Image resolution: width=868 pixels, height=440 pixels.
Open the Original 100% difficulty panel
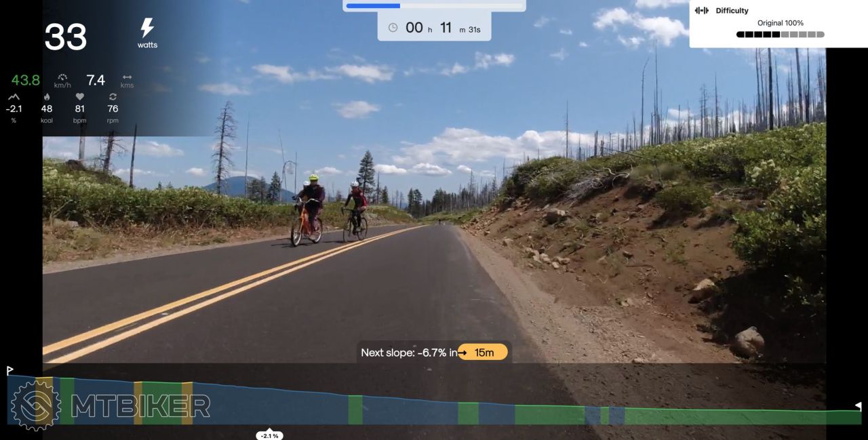pyautogui.click(x=757, y=24)
